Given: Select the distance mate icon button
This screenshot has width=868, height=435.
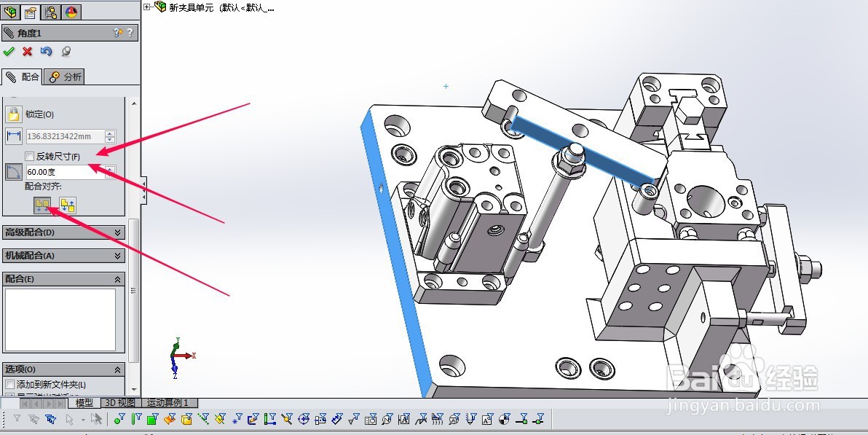Looking at the screenshot, I should point(14,136).
